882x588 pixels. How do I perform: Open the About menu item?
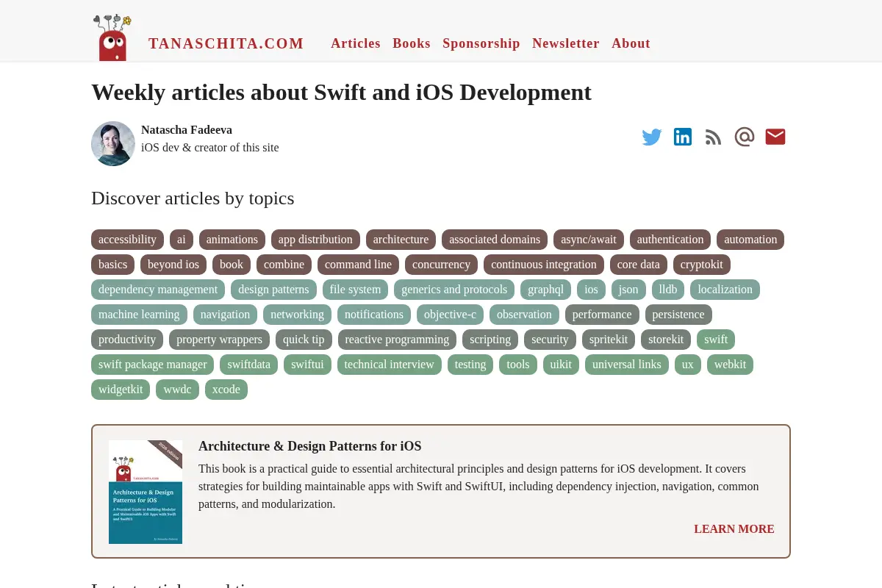tap(631, 43)
